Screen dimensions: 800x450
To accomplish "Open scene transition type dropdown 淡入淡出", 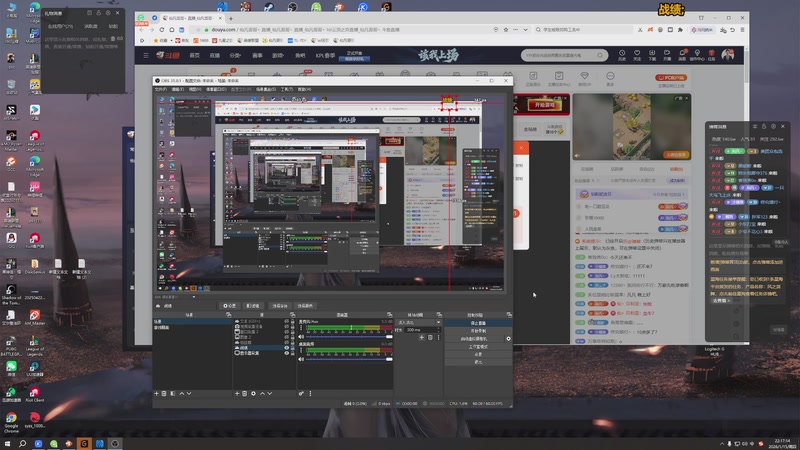I will [x=419, y=322].
